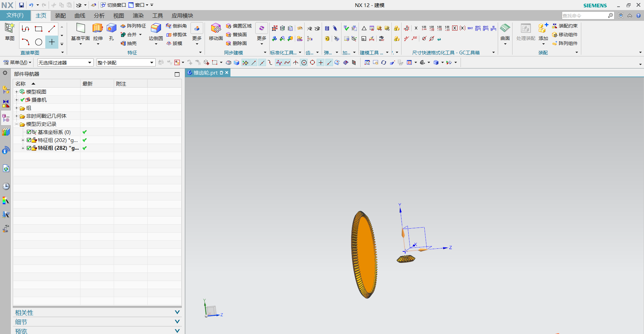Open the 文件(F) menu
This screenshot has width=644, height=334.
(x=15, y=15)
